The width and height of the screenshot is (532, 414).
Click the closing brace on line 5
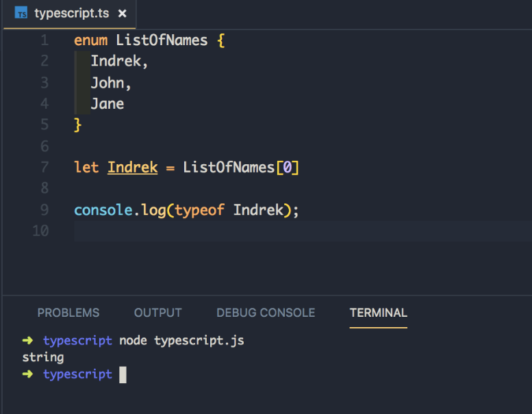[77, 125]
